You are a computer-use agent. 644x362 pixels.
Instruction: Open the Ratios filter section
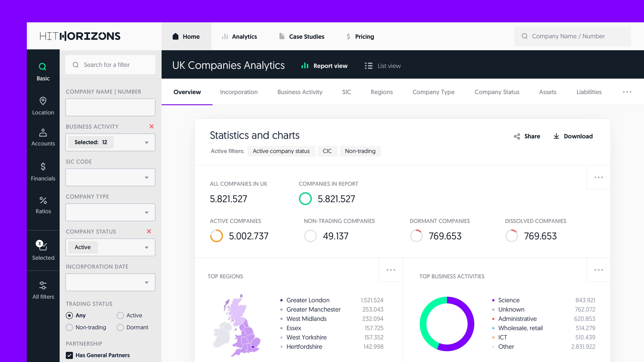click(x=43, y=205)
